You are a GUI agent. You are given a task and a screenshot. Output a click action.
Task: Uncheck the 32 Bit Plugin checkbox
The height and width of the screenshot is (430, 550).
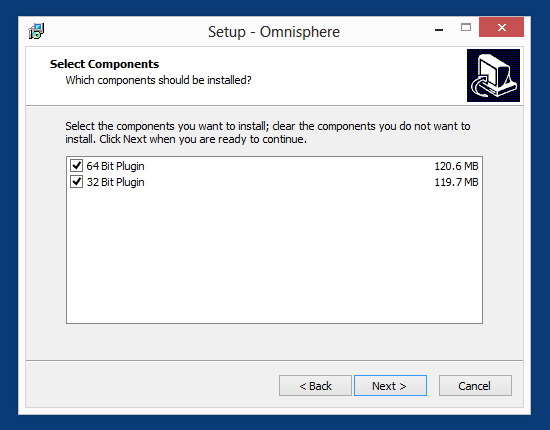pyautogui.click(x=76, y=182)
